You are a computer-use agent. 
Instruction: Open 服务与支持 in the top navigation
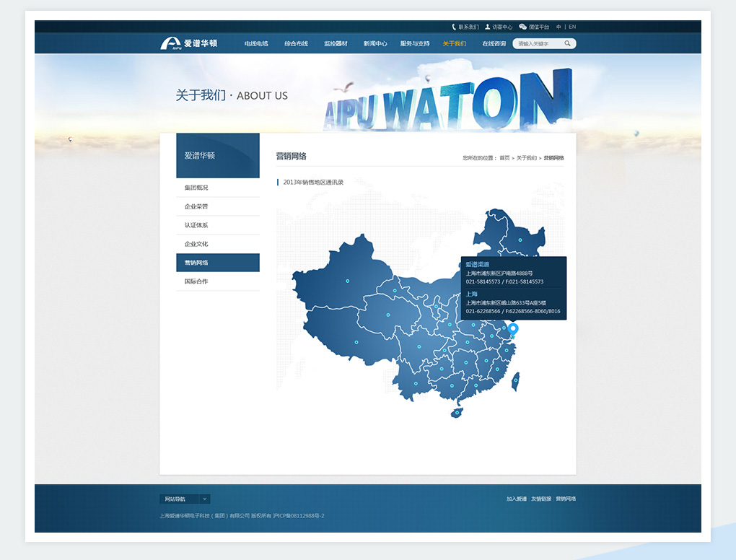(x=415, y=43)
